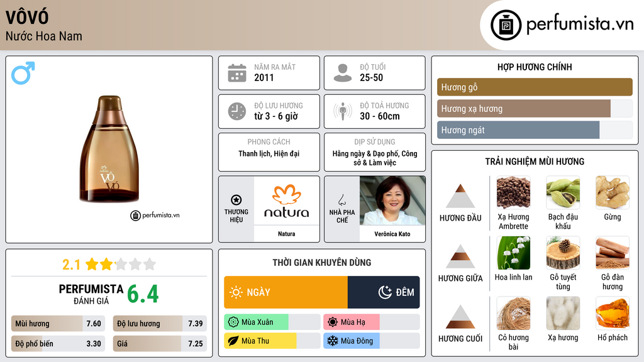Click the Dịp sử dụng occasions text
The height and width of the screenshot is (362, 644).
pyautogui.click(x=375, y=158)
